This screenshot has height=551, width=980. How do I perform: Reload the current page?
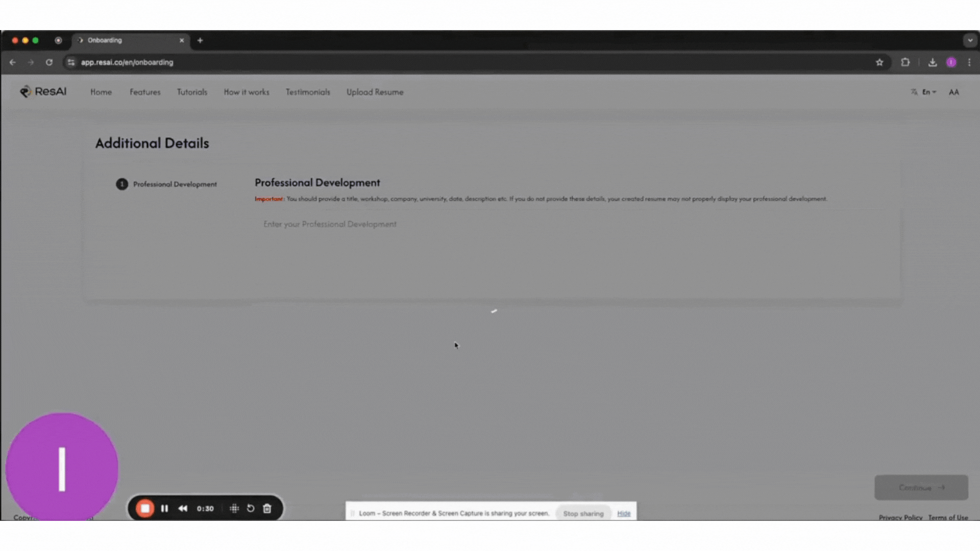49,62
